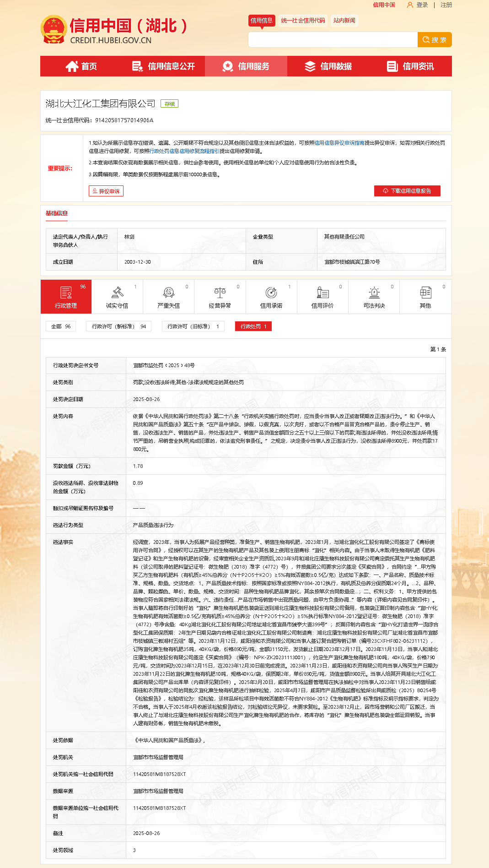Click fine amount value 1.78

pyautogui.click(x=138, y=466)
